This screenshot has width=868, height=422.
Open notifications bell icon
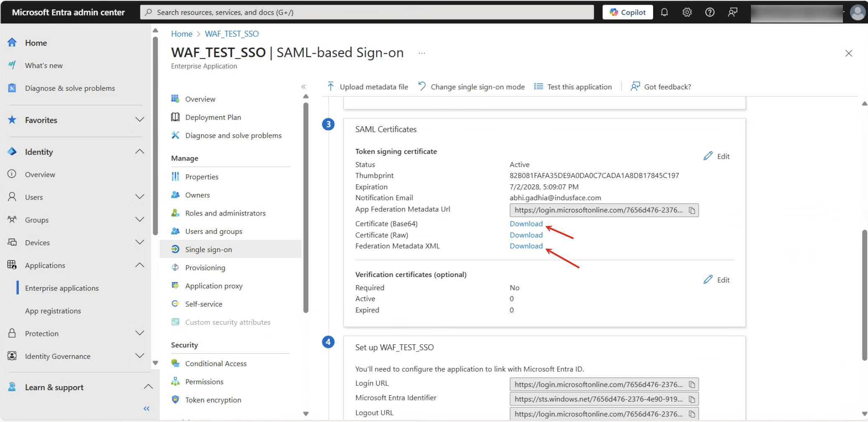664,12
